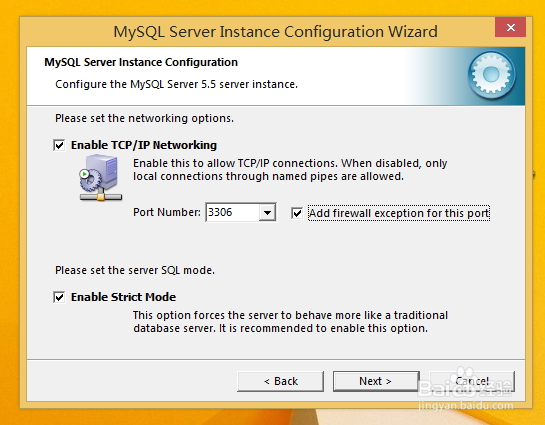Viewport: 545px width, 425px height.
Task: Go to the Next wizard page
Action: tap(376, 381)
